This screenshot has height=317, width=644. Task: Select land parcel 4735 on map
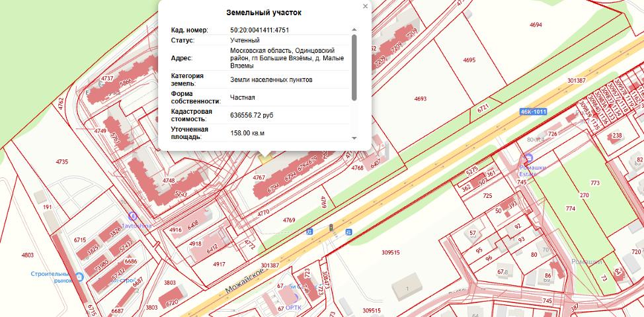pyautogui.click(x=61, y=161)
